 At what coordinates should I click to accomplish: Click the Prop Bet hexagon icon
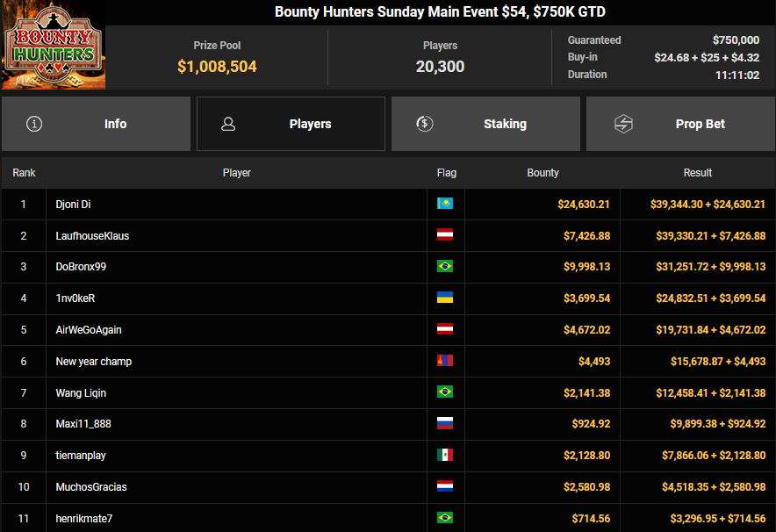point(623,124)
